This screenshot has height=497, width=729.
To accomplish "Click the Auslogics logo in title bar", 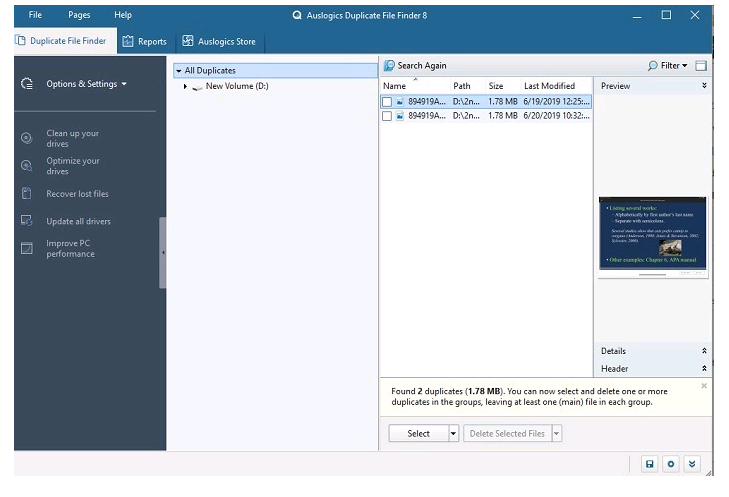I will coord(297,15).
